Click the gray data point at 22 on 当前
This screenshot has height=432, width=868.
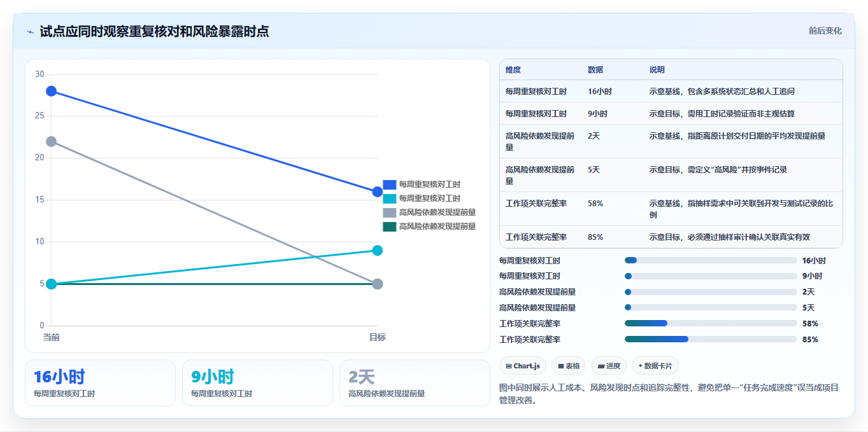point(51,141)
